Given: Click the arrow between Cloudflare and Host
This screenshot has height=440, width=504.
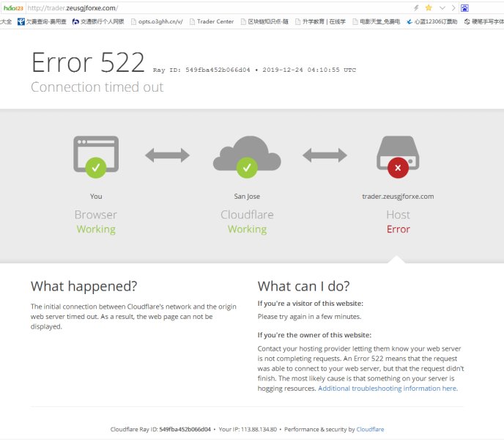Looking at the screenshot, I should (325, 155).
